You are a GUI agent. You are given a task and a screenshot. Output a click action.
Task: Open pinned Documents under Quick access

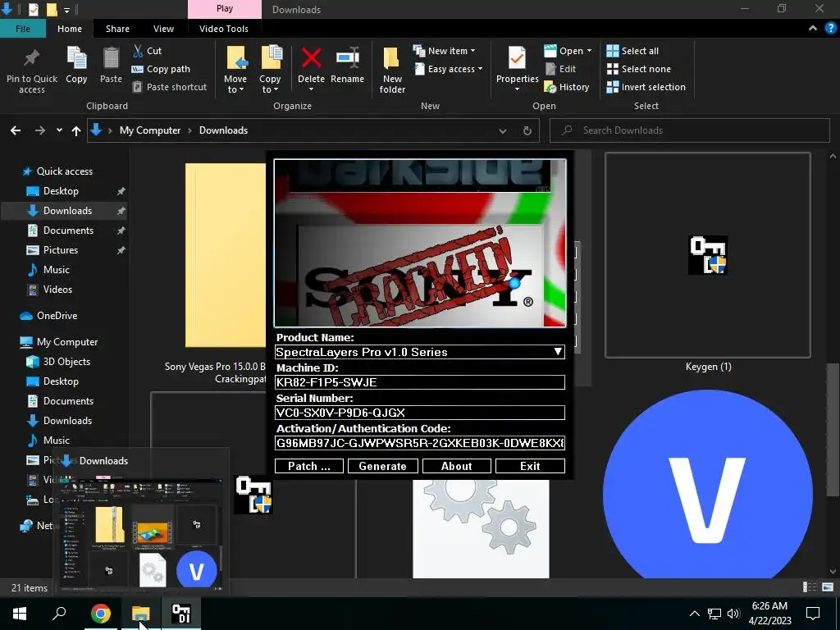tap(68, 231)
